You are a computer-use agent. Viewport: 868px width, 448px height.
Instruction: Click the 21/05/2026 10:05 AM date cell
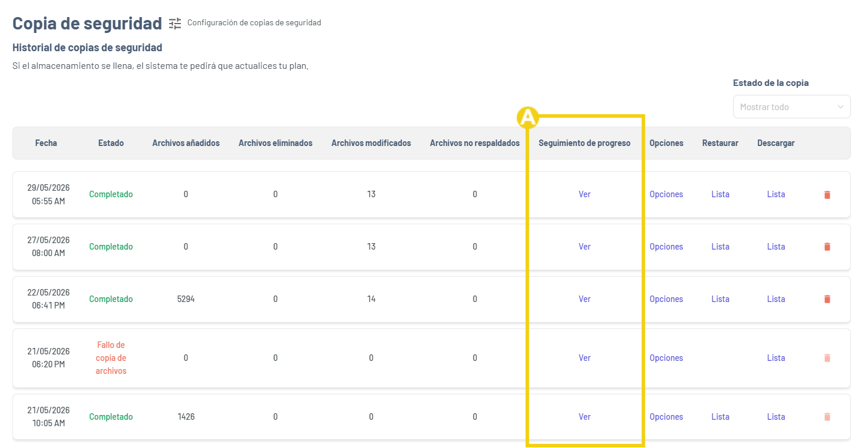click(x=48, y=417)
